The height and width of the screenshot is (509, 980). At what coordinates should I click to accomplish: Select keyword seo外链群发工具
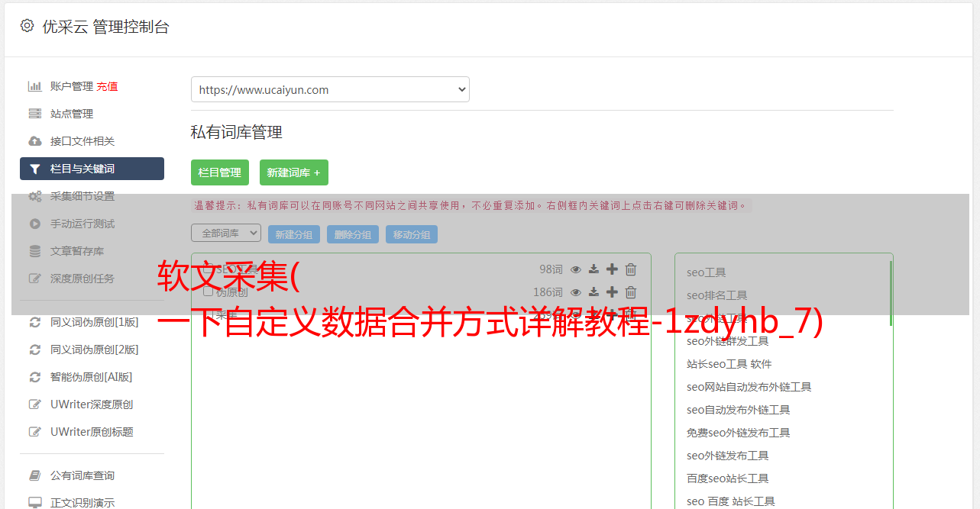click(728, 341)
